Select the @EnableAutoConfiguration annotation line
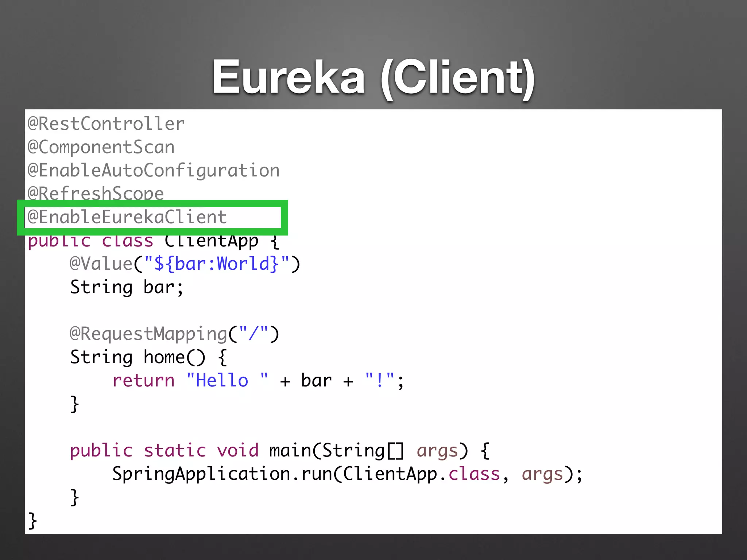This screenshot has height=560, width=747. (x=154, y=171)
